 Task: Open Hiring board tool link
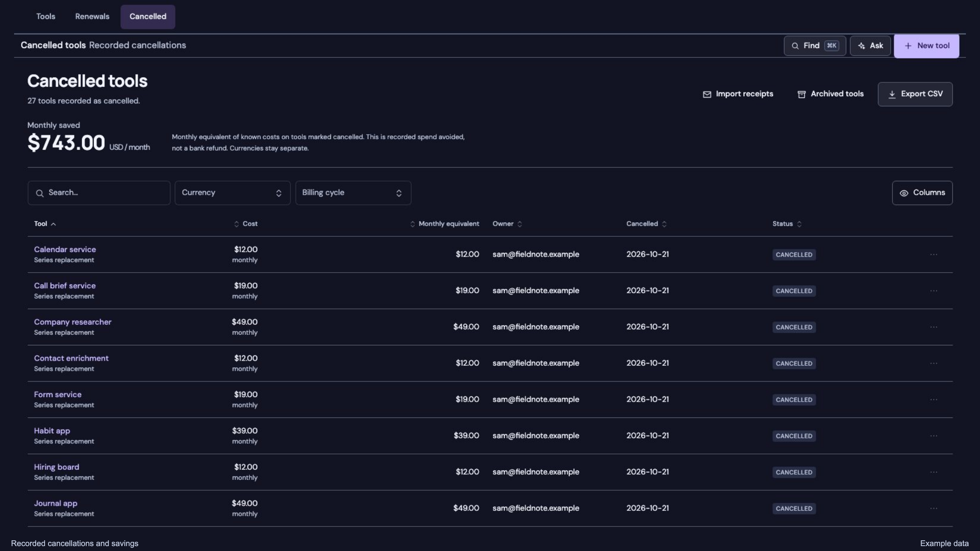point(57,467)
